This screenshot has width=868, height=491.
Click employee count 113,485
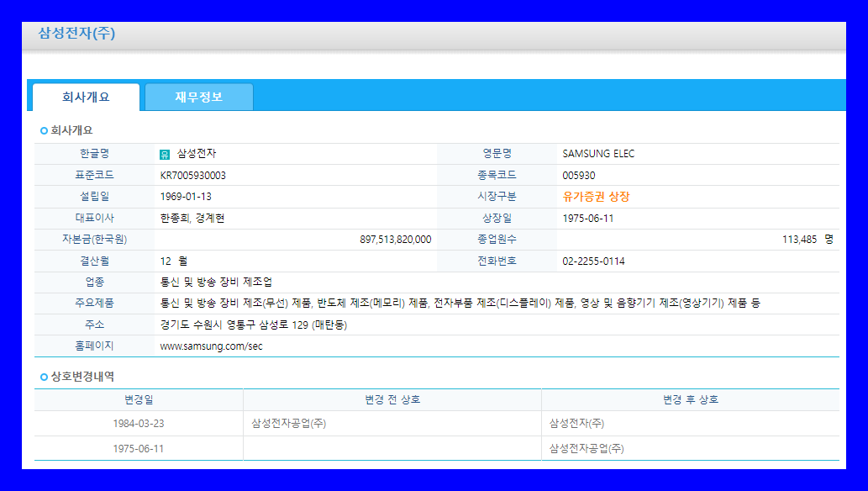tap(799, 240)
